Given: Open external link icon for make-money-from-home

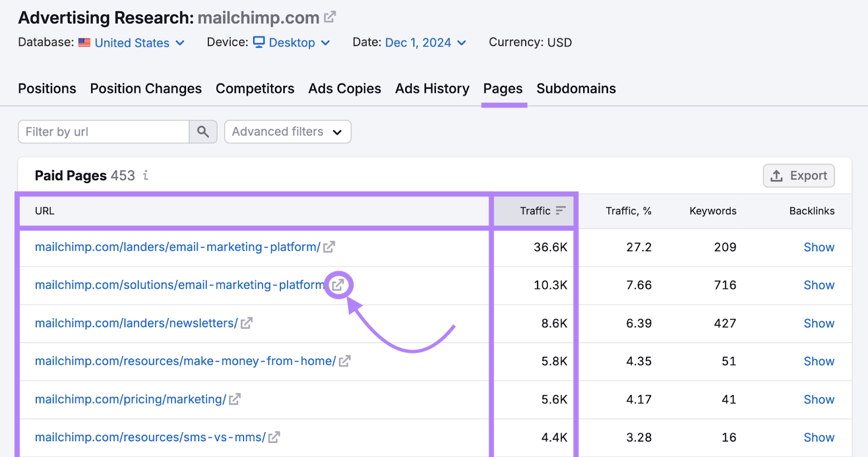Looking at the screenshot, I should coord(345,361).
